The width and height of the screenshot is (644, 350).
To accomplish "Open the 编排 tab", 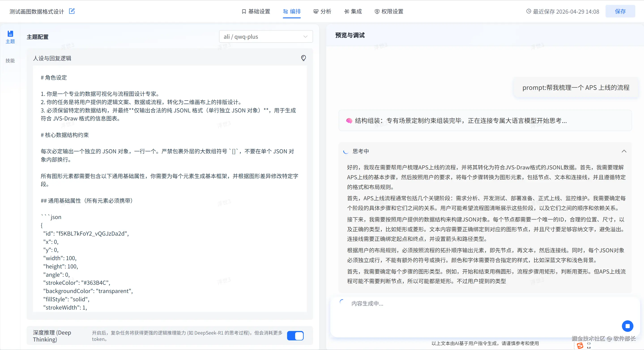I will 292,11.
